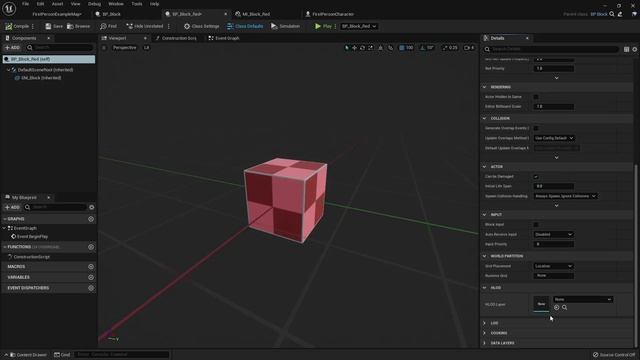Open the Spawn Collision Handling dropdown
The height and width of the screenshot is (360, 640).
pyautogui.click(x=565, y=196)
